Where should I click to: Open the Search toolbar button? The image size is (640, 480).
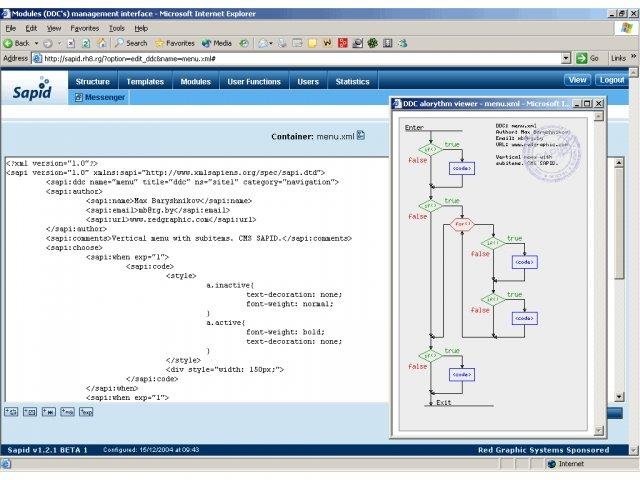pos(131,43)
